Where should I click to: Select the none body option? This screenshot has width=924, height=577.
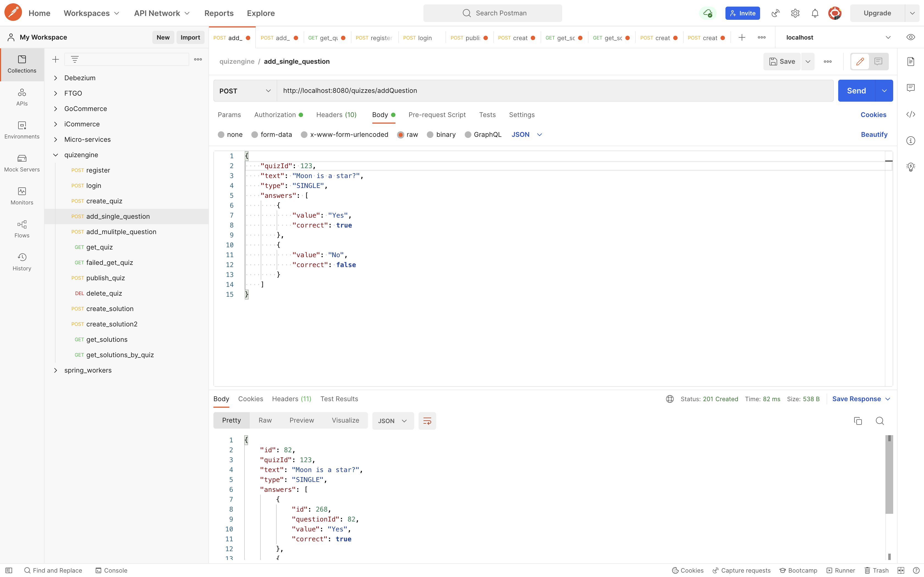tap(221, 135)
